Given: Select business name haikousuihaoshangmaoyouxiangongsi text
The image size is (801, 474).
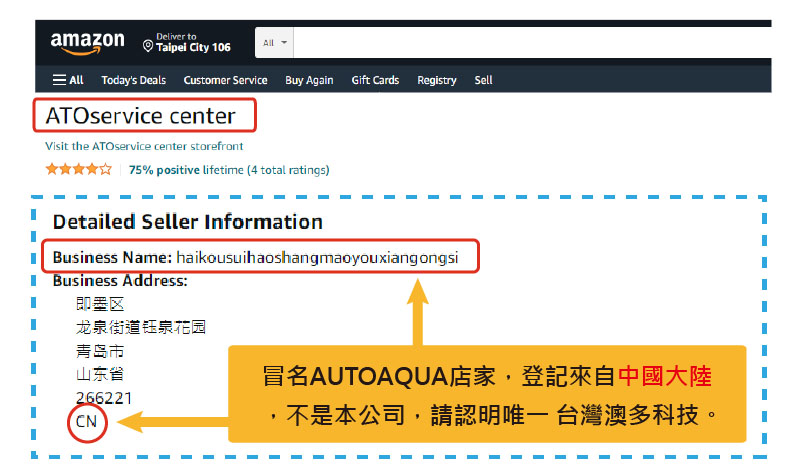Looking at the screenshot, I should click(317, 257).
